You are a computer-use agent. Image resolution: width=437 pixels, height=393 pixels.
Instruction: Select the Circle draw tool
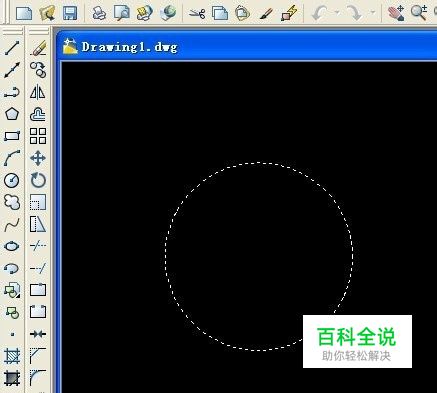(12, 180)
